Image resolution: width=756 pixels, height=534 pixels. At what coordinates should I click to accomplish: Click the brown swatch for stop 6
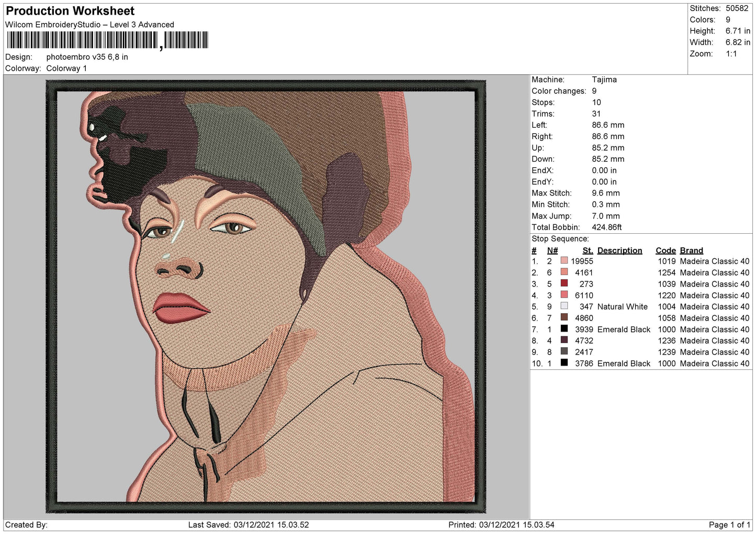pos(564,317)
